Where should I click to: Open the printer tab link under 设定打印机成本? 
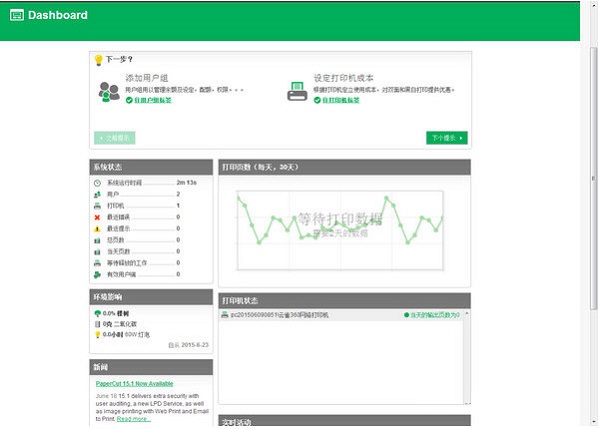[341, 100]
